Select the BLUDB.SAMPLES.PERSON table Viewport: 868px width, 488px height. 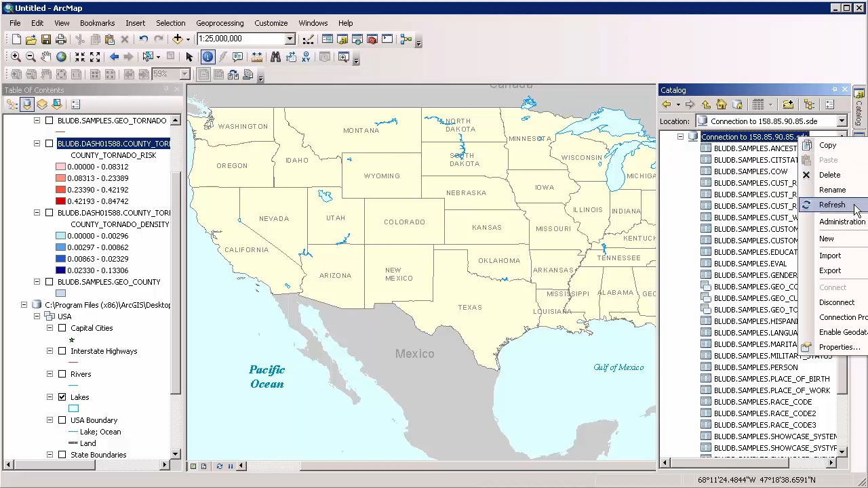(x=755, y=367)
